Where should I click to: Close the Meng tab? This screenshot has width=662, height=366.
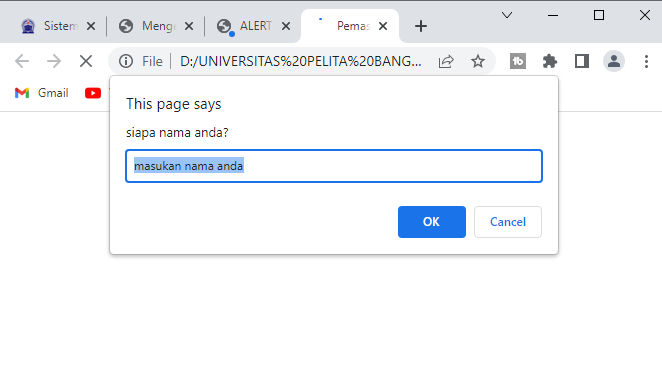click(189, 27)
